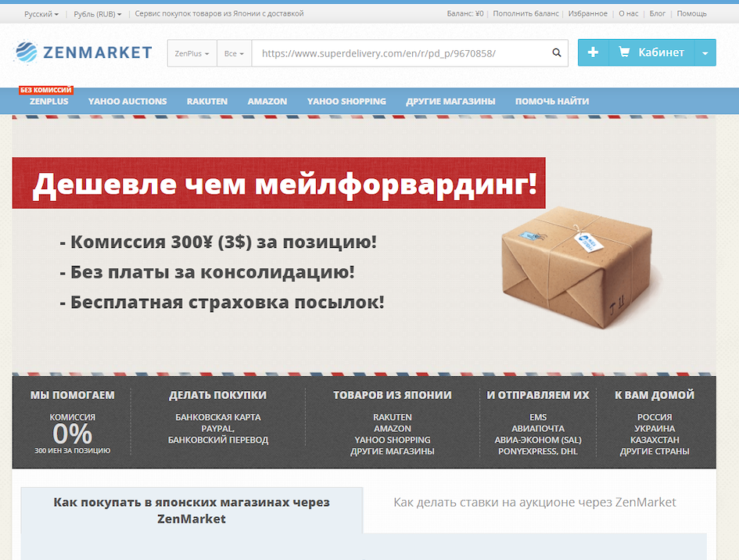The width and height of the screenshot is (739, 560).
Task: Open the Все category dropdown
Action: pyautogui.click(x=235, y=53)
